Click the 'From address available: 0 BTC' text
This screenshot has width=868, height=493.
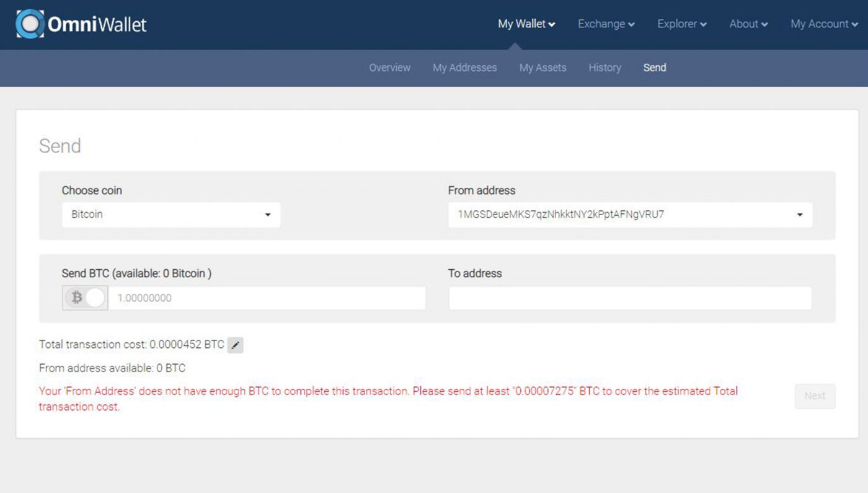click(112, 368)
